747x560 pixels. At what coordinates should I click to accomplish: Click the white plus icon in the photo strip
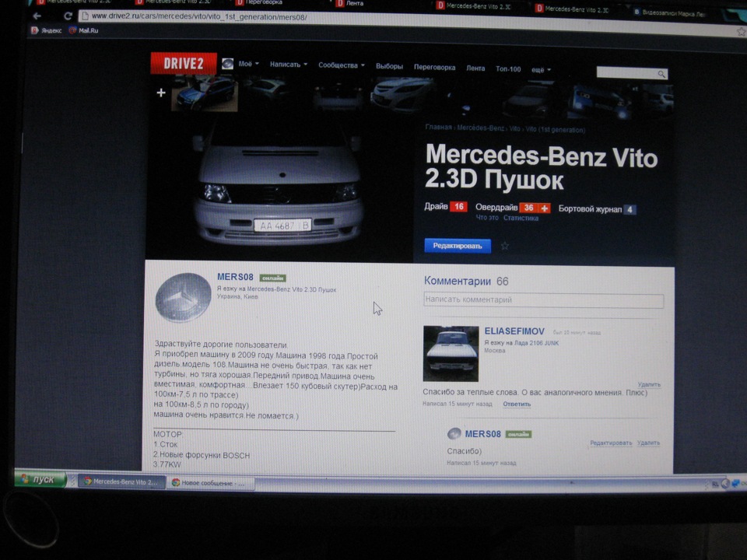coord(161,93)
